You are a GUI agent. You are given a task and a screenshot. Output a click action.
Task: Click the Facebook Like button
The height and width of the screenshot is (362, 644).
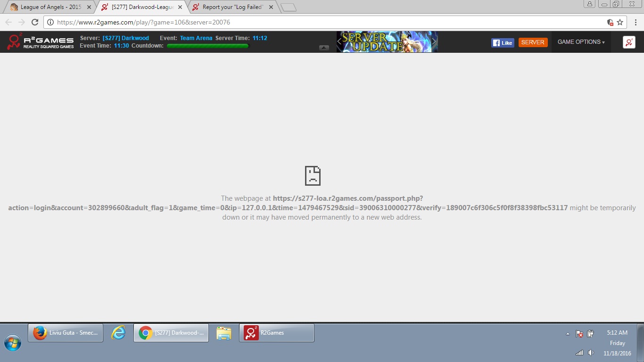tap(502, 42)
